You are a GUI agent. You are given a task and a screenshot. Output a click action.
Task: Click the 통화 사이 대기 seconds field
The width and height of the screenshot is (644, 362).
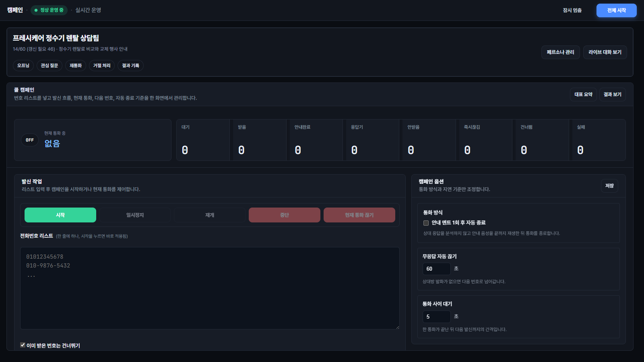[436, 317]
